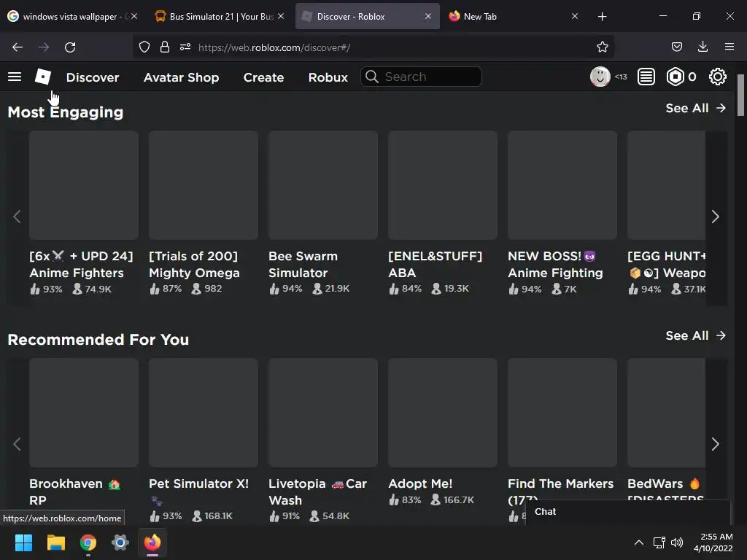The width and height of the screenshot is (747, 560).
Task: Go back with browser back arrow
Action: (18, 47)
